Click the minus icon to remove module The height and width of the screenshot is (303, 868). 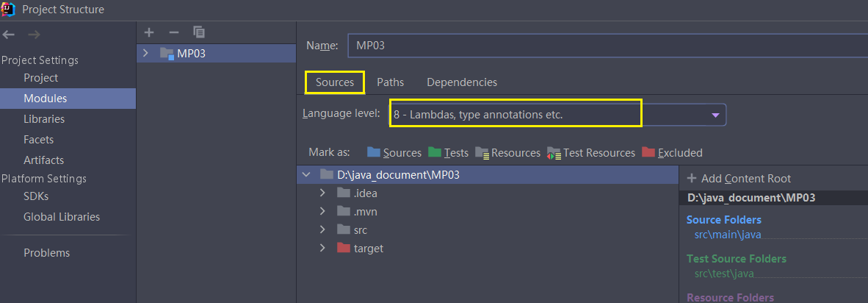click(x=174, y=32)
